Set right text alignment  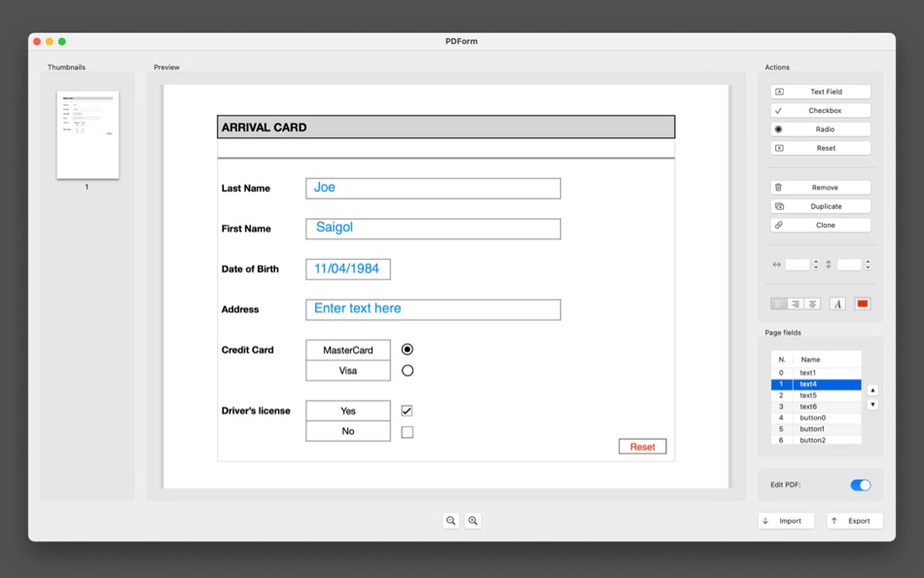pyautogui.click(x=796, y=304)
